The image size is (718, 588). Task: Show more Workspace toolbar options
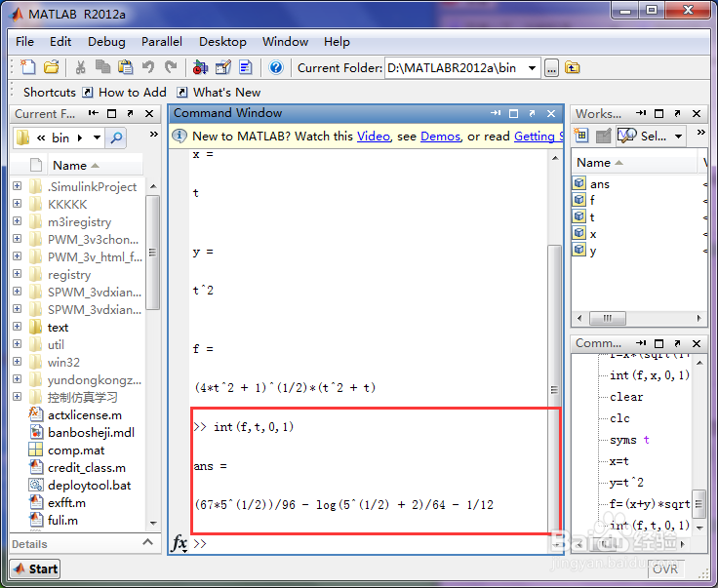(x=701, y=133)
